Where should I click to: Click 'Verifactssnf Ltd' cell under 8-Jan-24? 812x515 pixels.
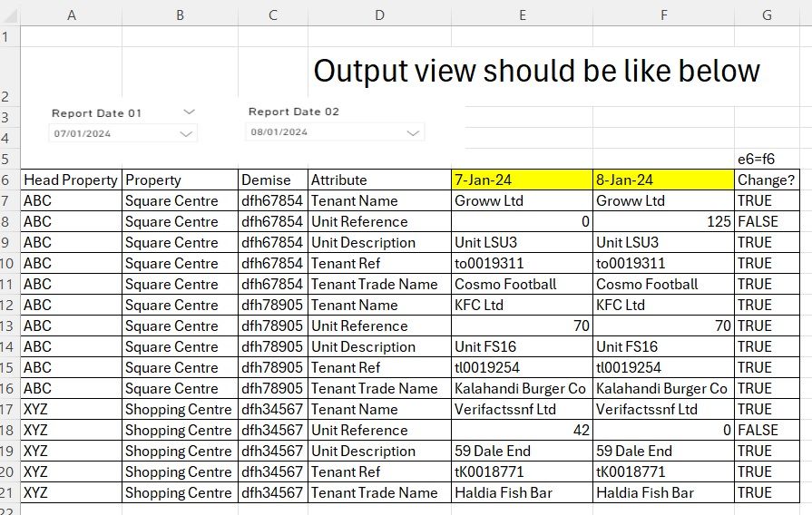(x=663, y=410)
